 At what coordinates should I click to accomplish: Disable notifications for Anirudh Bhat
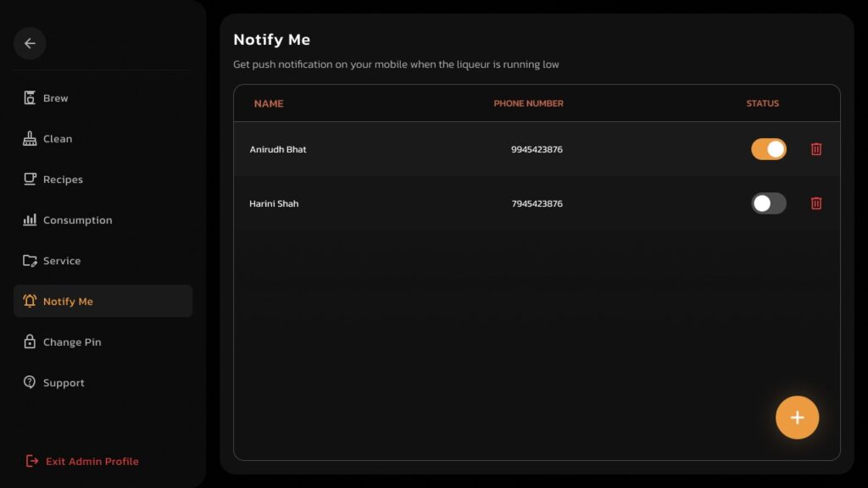click(x=768, y=149)
